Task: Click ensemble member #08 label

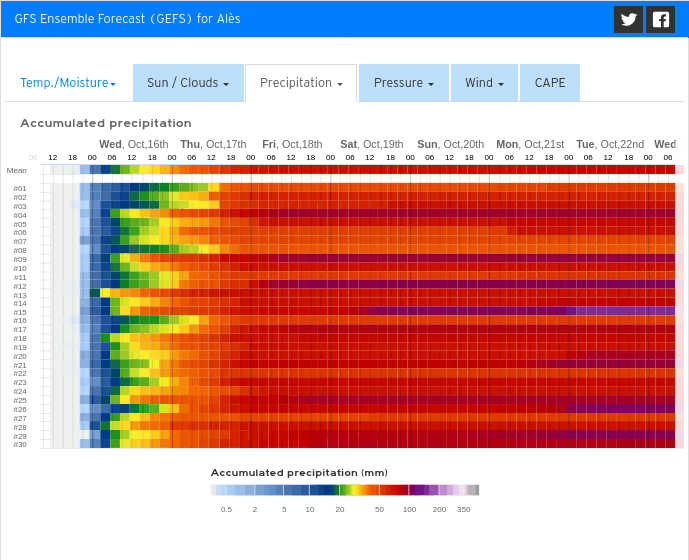Action: tap(20, 251)
